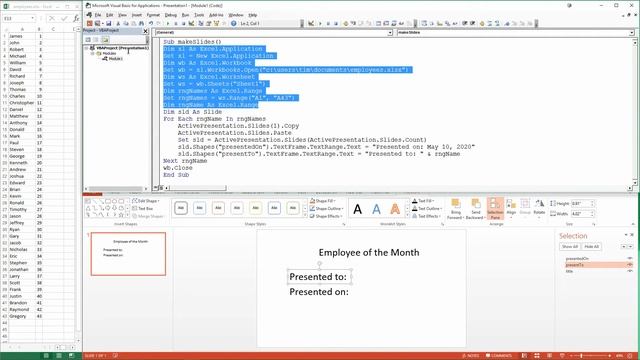Open the File menu in VBA editor
The width and height of the screenshot is (640, 360).
[98, 15]
